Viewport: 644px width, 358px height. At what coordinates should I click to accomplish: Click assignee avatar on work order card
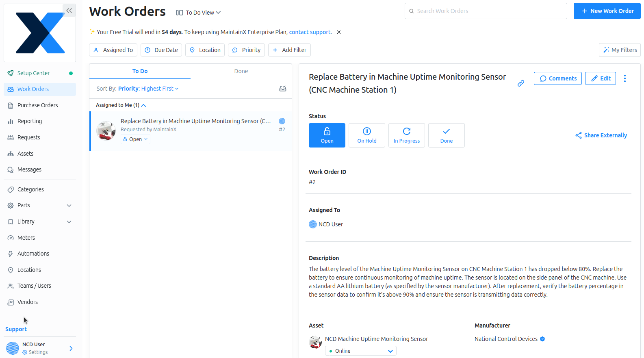point(282,121)
